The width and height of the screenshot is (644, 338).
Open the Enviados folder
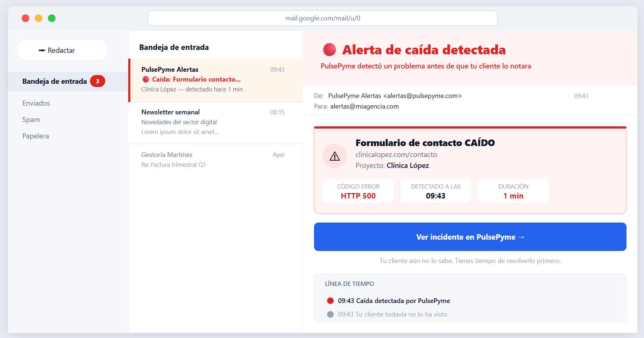[36, 103]
